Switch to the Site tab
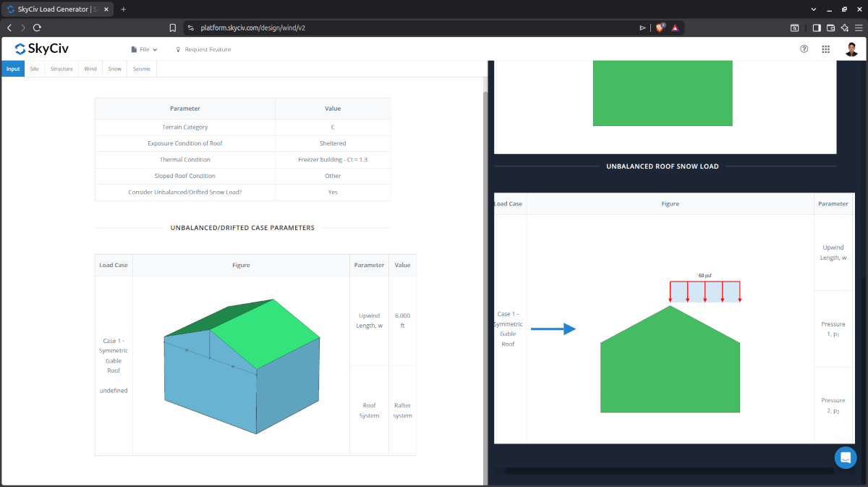The image size is (868, 487). click(x=35, y=69)
